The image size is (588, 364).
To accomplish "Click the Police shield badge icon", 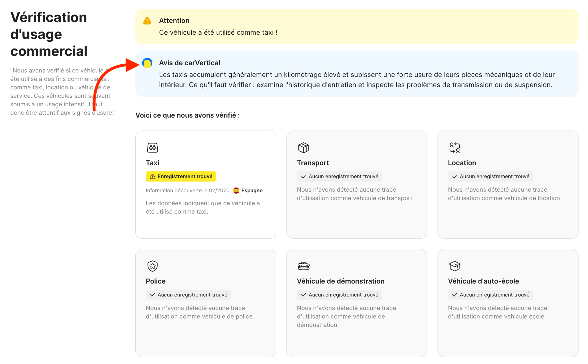I will point(152,266).
